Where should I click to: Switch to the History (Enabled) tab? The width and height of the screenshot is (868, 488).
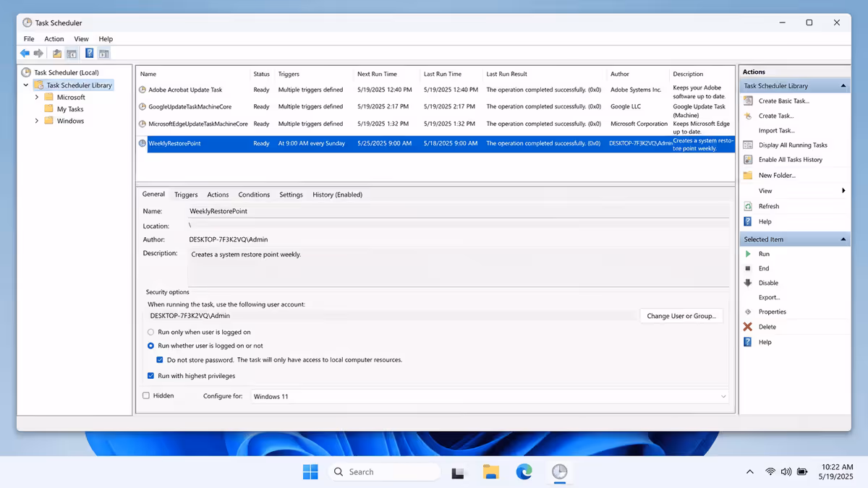coord(337,194)
